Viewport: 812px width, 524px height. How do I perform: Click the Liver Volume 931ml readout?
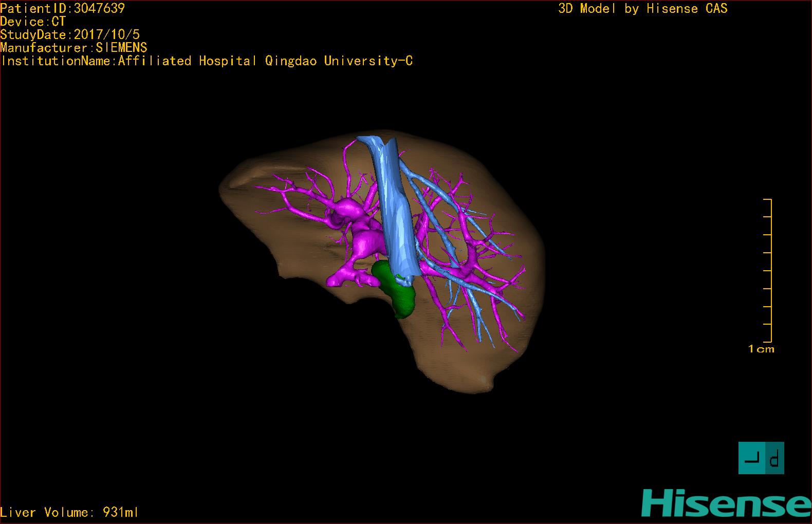69,512
